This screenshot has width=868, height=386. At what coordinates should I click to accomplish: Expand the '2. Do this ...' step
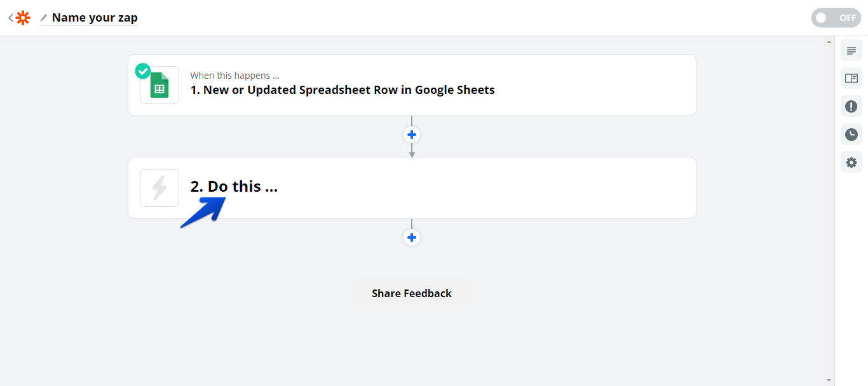pos(234,187)
